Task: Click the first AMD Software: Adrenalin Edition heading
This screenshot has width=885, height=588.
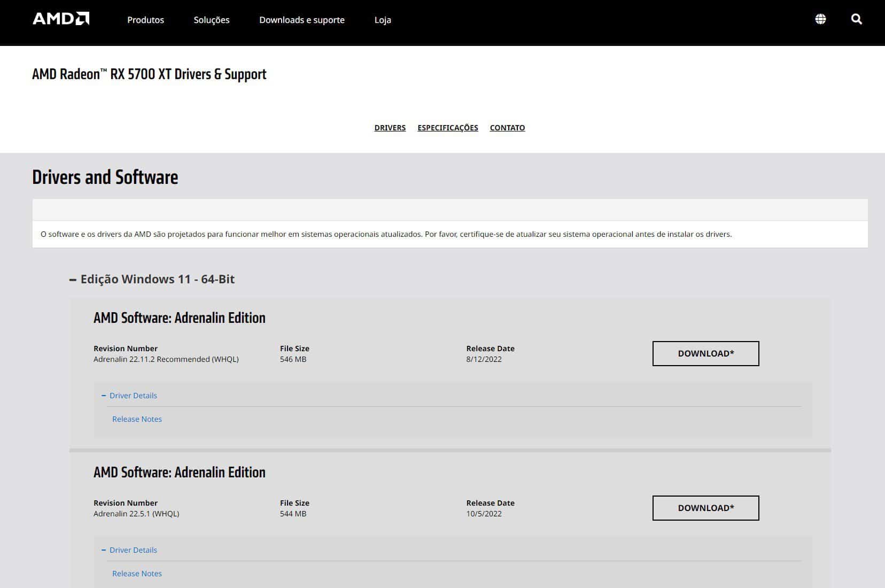Action: pos(179,318)
